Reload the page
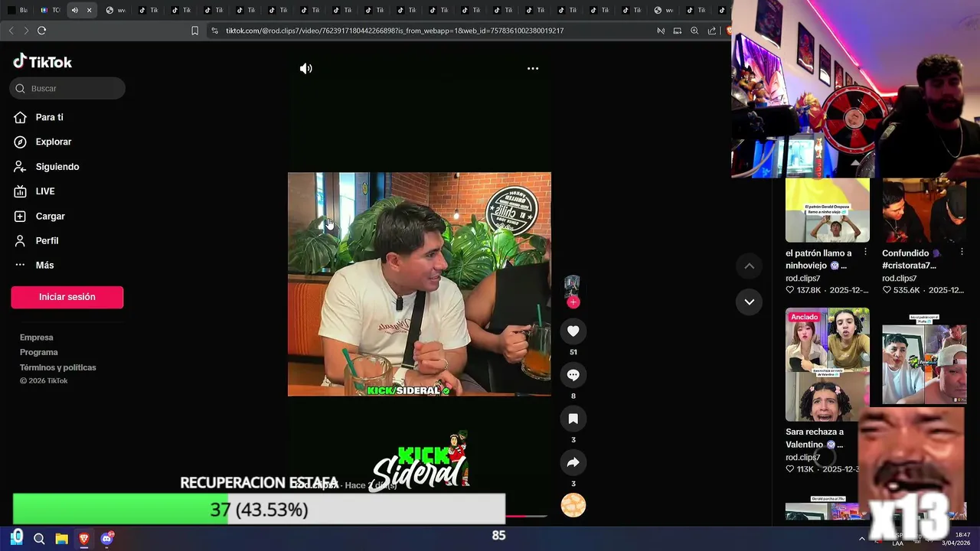 click(x=41, y=31)
